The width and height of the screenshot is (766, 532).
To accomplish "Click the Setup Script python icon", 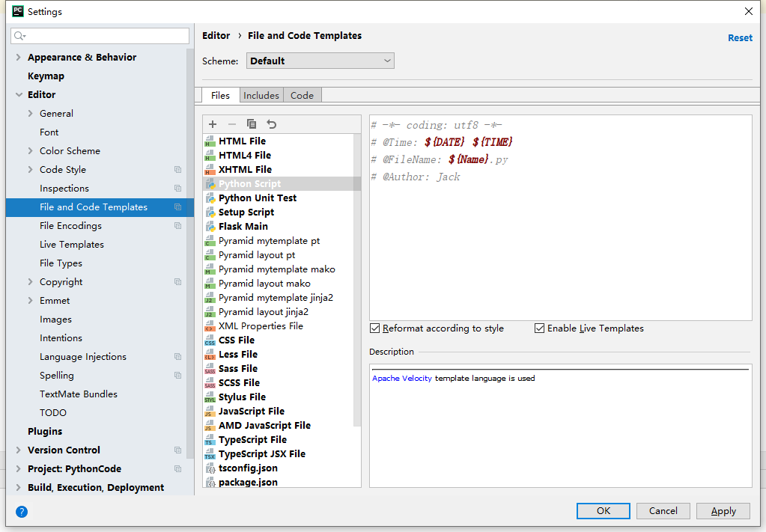I will coord(210,213).
